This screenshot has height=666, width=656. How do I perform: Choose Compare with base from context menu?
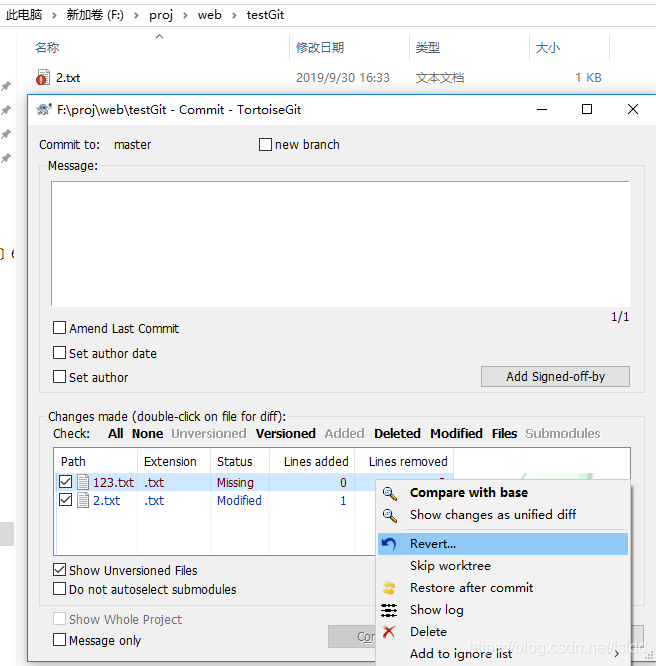[x=503, y=493]
